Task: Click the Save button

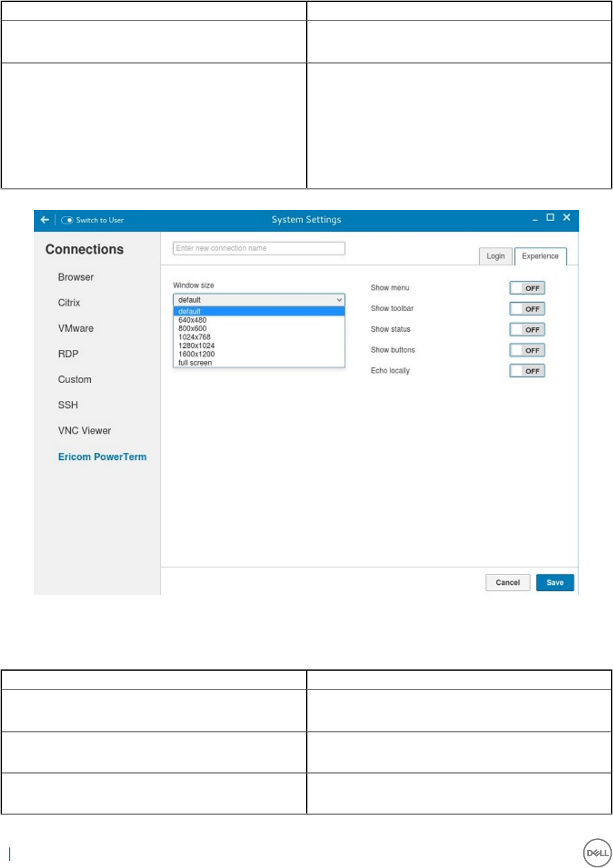Action: 555,582
